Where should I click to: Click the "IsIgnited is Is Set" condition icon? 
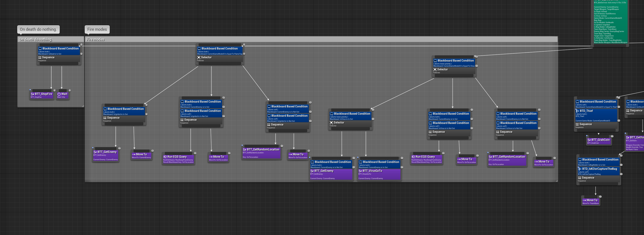tap(105, 109)
